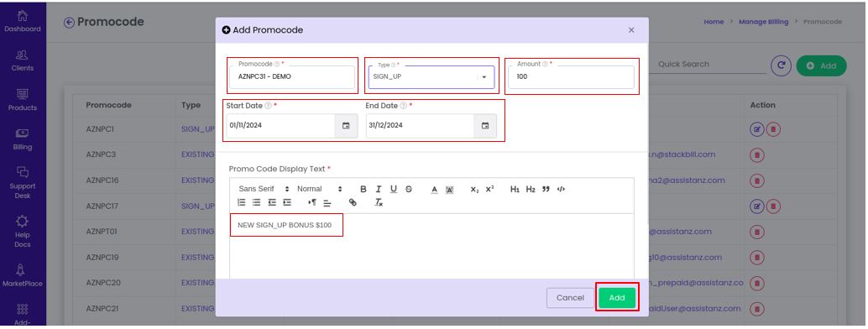Click the Start Date field showing 01/11/2024
The width and height of the screenshot is (868, 329).
281,126
